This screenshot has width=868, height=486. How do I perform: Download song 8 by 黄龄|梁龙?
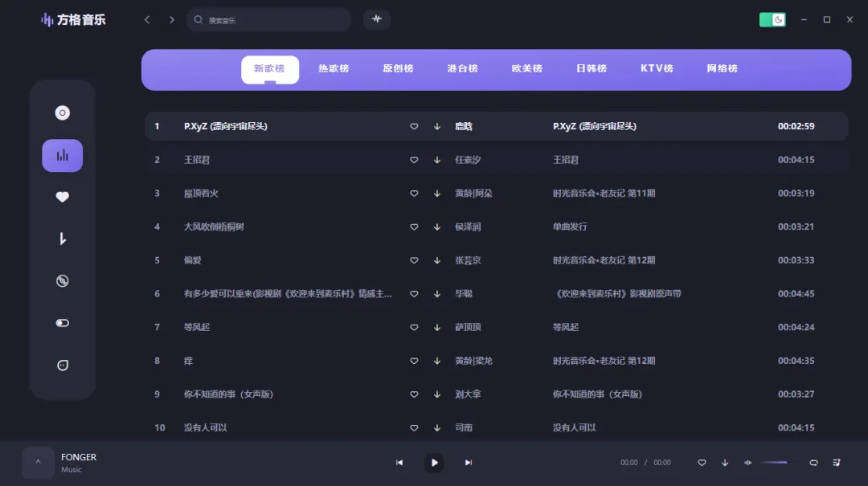pyautogui.click(x=436, y=361)
